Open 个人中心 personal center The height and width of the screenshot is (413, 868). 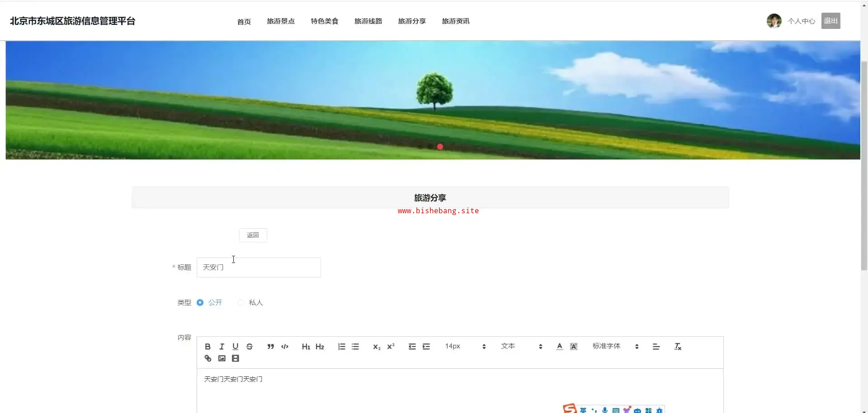[802, 21]
